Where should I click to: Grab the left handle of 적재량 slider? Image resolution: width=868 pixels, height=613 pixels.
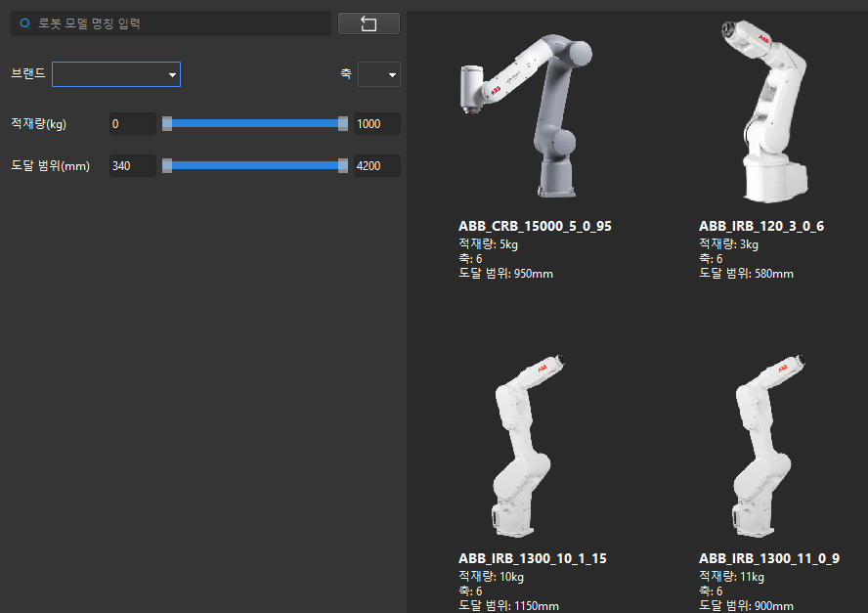pos(167,123)
